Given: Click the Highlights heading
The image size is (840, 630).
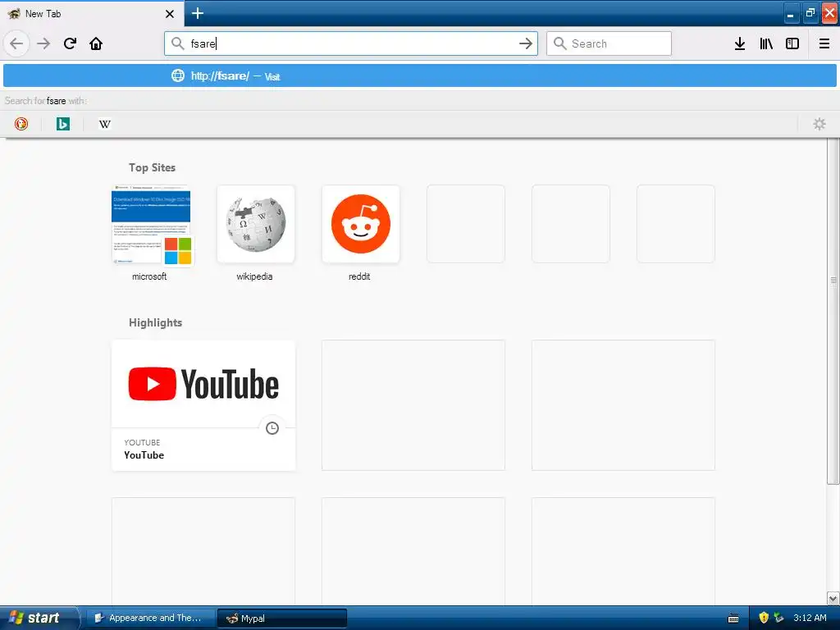Looking at the screenshot, I should (x=155, y=322).
